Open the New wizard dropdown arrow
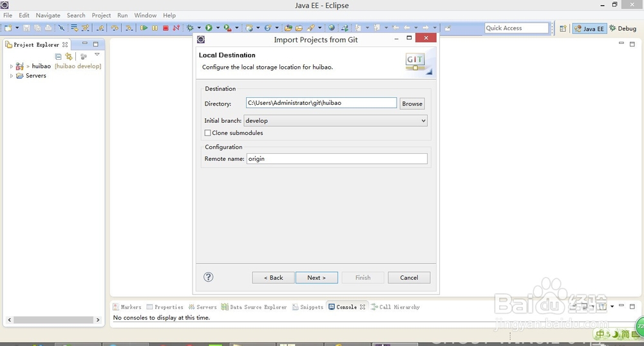The width and height of the screenshot is (644, 346). 17,28
